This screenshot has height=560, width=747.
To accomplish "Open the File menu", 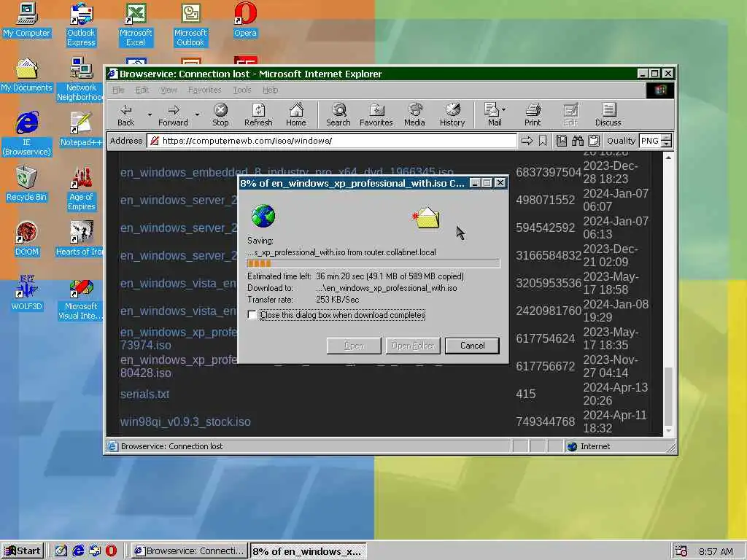I will click(x=118, y=90).
